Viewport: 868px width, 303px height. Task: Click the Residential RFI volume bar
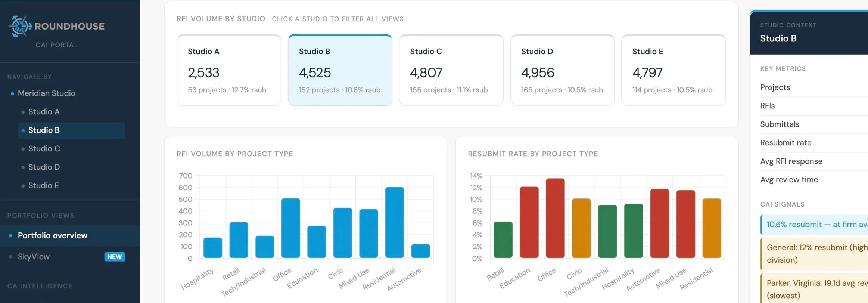(x=395, y=222)
